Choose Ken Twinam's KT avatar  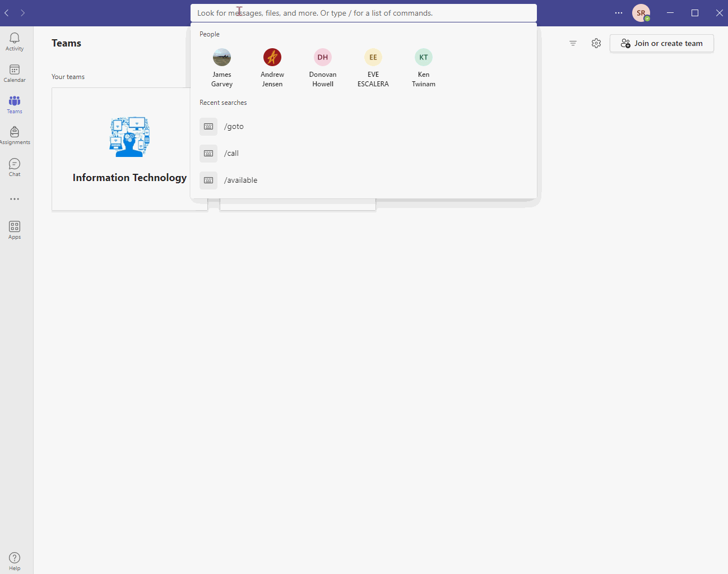pyautogui.click(x=424, y=57)
